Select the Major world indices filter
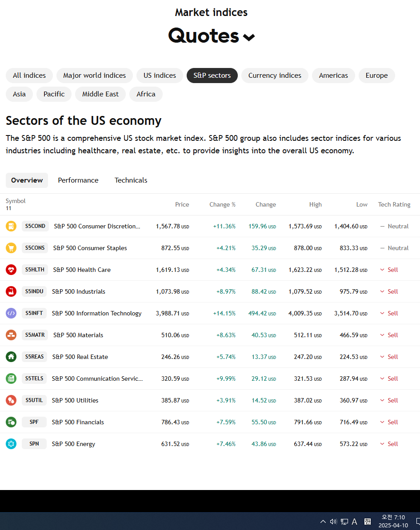The image size is (420, 530). [x=94, y=76]
